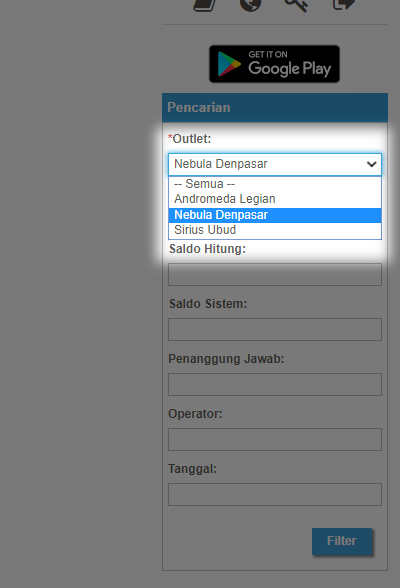400x588 pixels.
Task: Select highlighted Nebula Denpasar option
Action: tap(275, 215)
